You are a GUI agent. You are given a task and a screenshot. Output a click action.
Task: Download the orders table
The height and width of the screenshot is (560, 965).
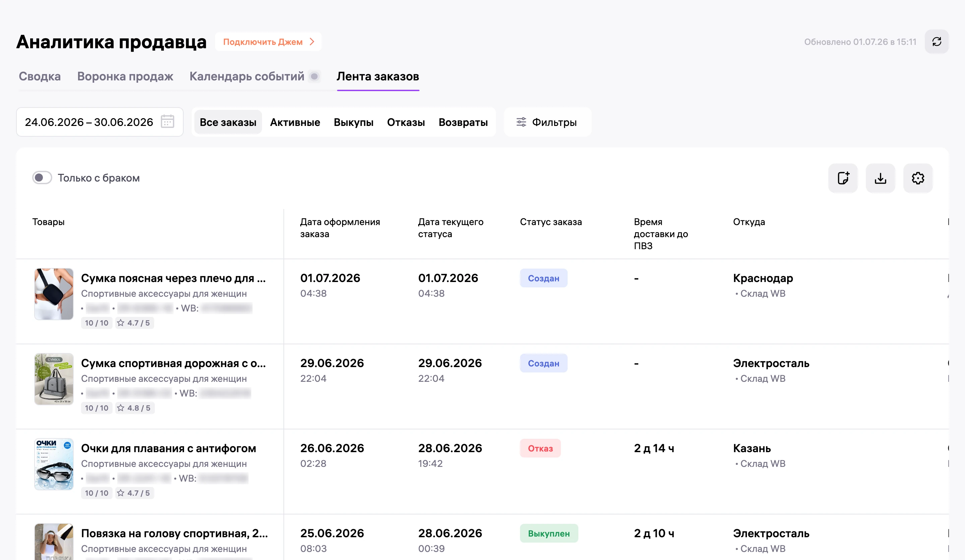(x=880, y=178)
